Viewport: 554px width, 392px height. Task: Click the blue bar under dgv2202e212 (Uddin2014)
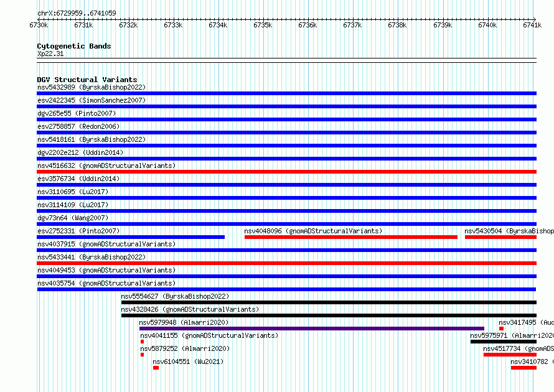pos(286,159)
